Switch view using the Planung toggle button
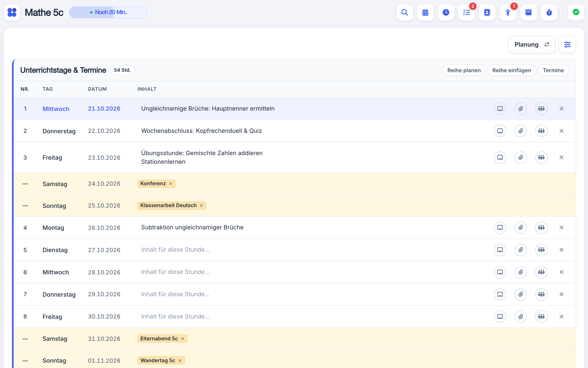The height and width of the screenshot is (368, 588). tap(532, 45)
